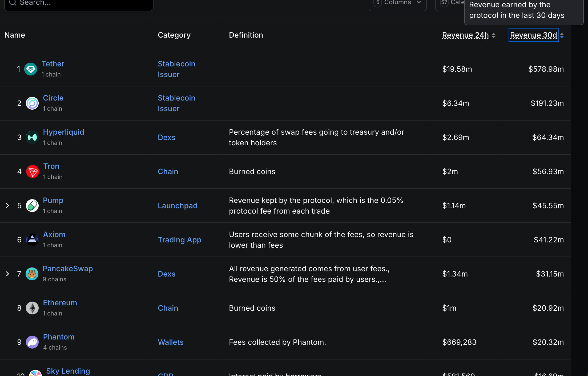This screenshot has width=588, height=376.
Task: Open Tron's Chain category link
Action: [x=168, y=171]
